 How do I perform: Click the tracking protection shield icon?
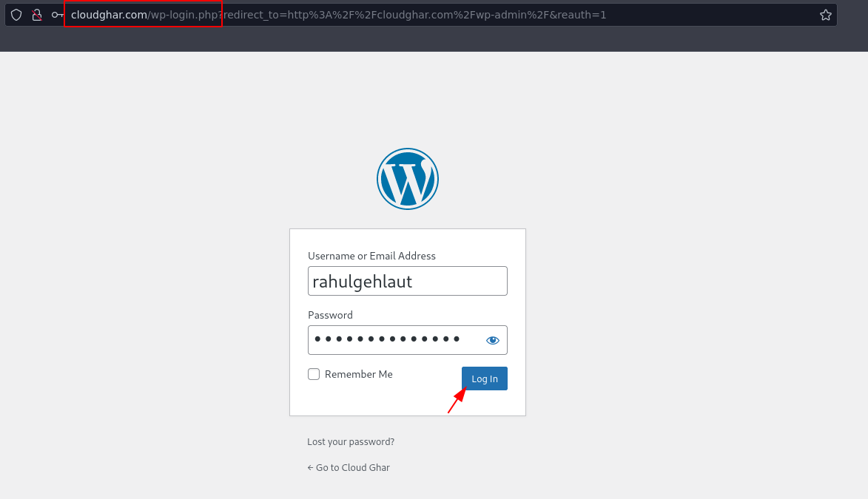click(16, 15)
